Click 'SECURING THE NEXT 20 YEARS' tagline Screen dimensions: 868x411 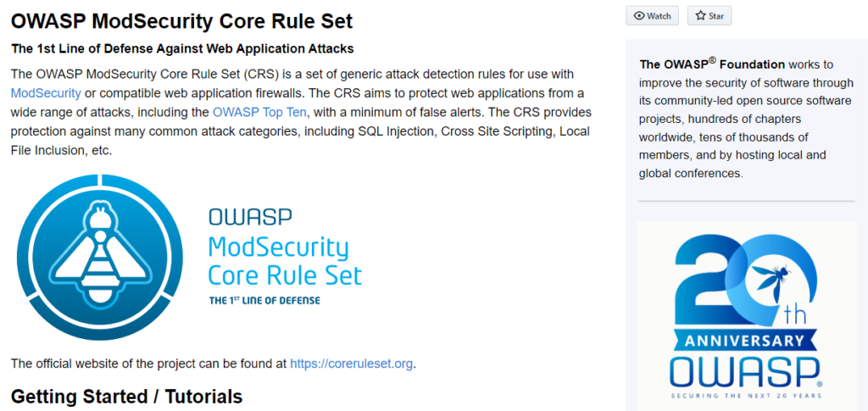pyautogui.click(x=747, y=396)
